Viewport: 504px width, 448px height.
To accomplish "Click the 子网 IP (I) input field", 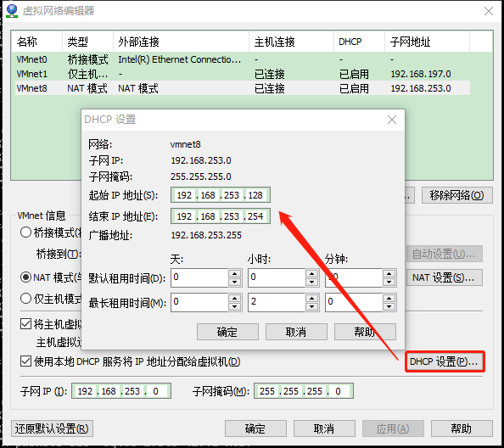I will (121, 391).
